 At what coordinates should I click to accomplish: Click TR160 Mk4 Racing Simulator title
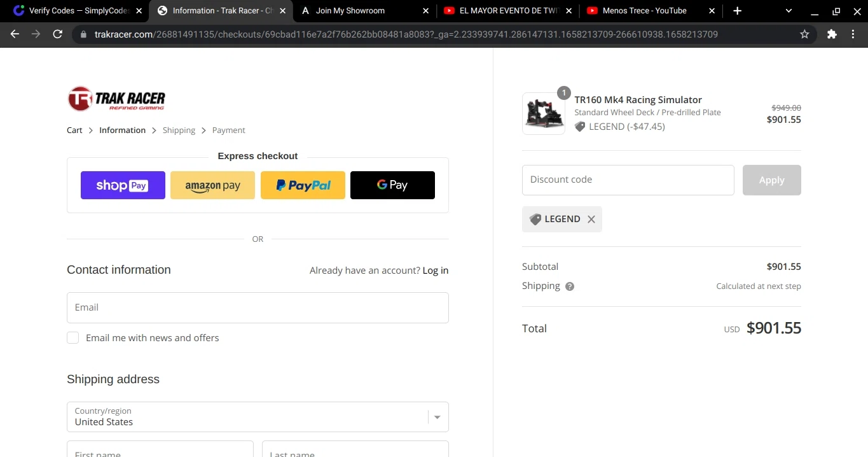point(638,100)
